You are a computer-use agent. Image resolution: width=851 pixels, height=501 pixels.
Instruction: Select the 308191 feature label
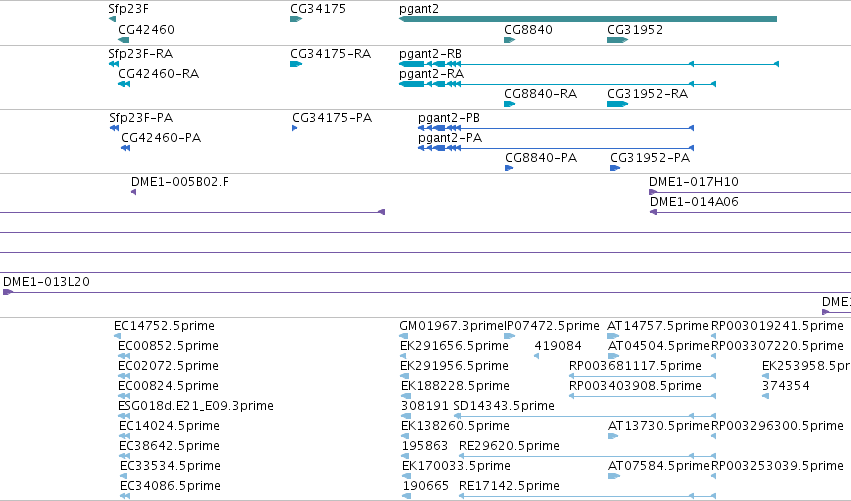[425, 406]
